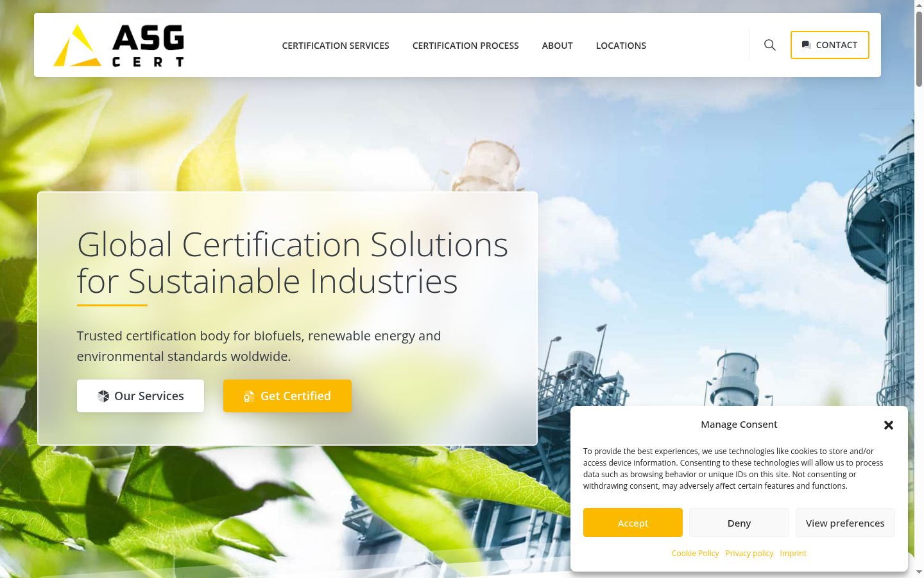924x578 pixels.
Task: Open the Cookie Policy link
Action: tap(696, 554)
